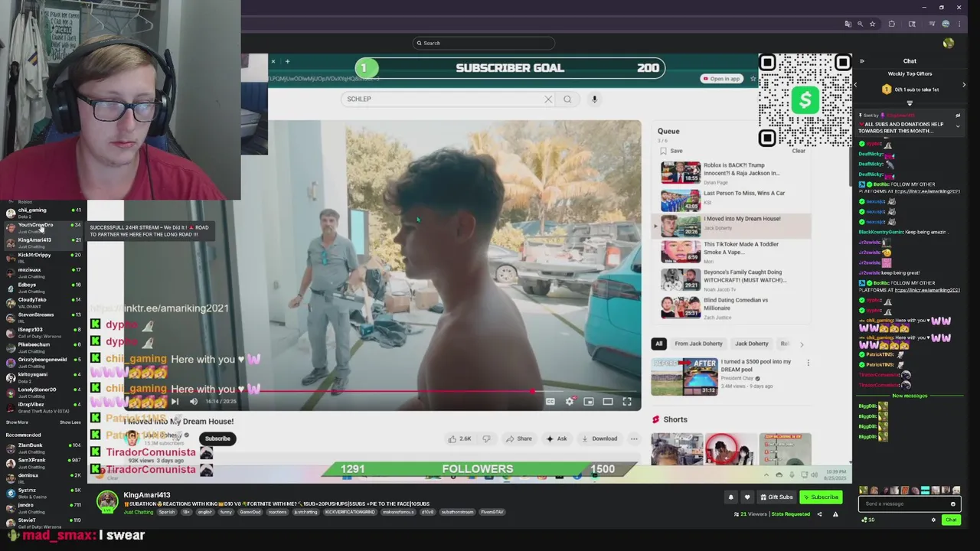Viewport: 980px width, 551px height.
Task: Share the YouTube video
Action: tap(518, 439)
